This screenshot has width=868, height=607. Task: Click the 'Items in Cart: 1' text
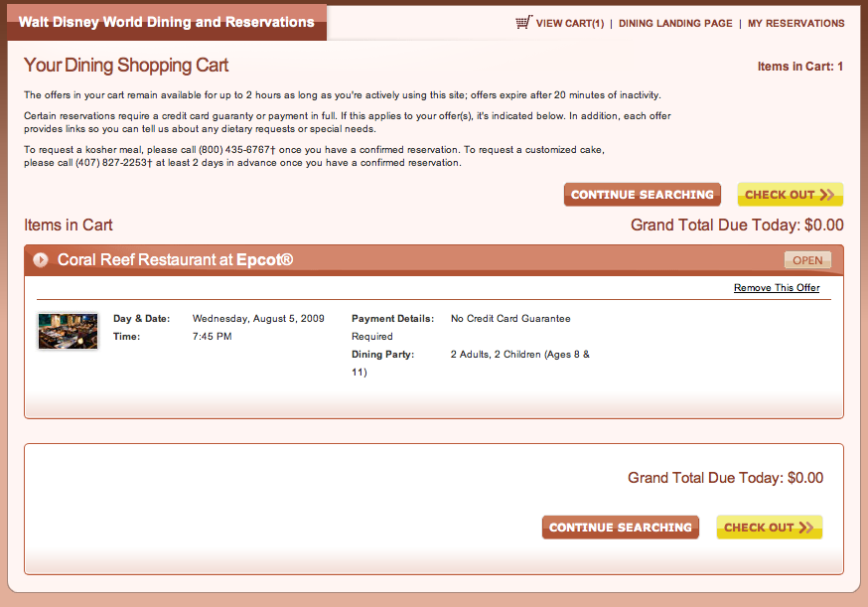pos(799,67)
